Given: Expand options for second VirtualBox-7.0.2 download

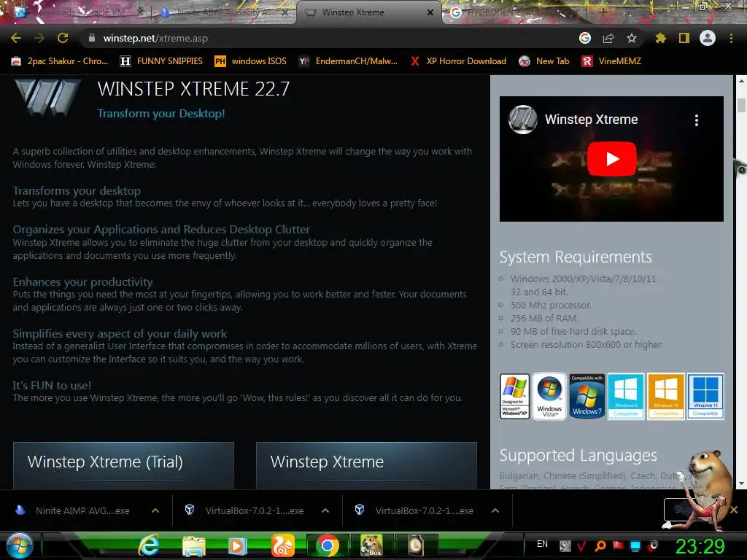Looking at the screenshot, I should click(495, 510).
